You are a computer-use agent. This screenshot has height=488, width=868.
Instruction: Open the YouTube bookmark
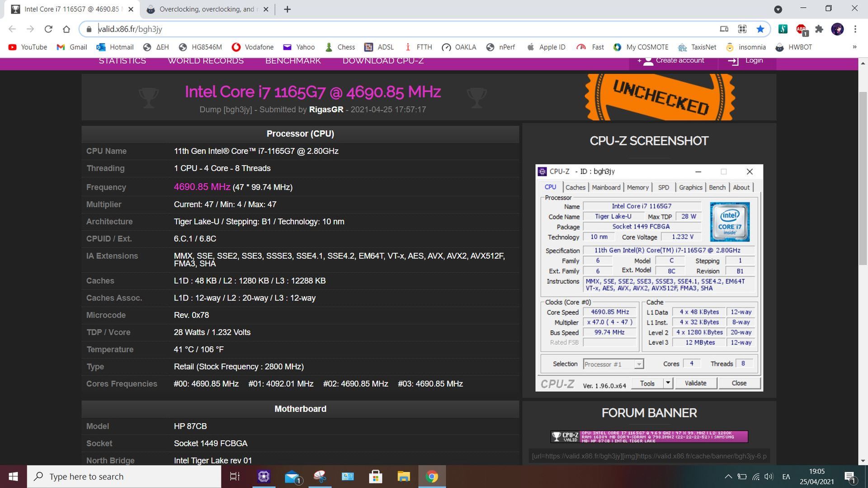click(x=28, y=47)
